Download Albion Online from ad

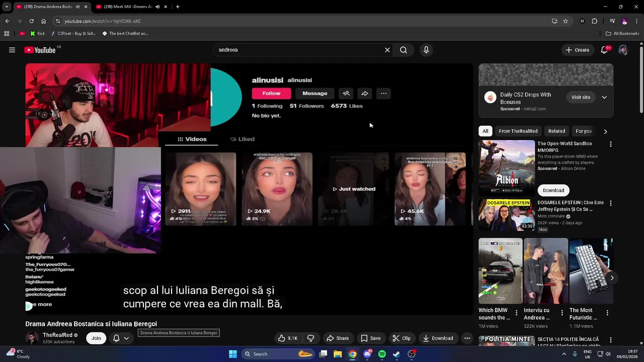(x=553, y=190)
